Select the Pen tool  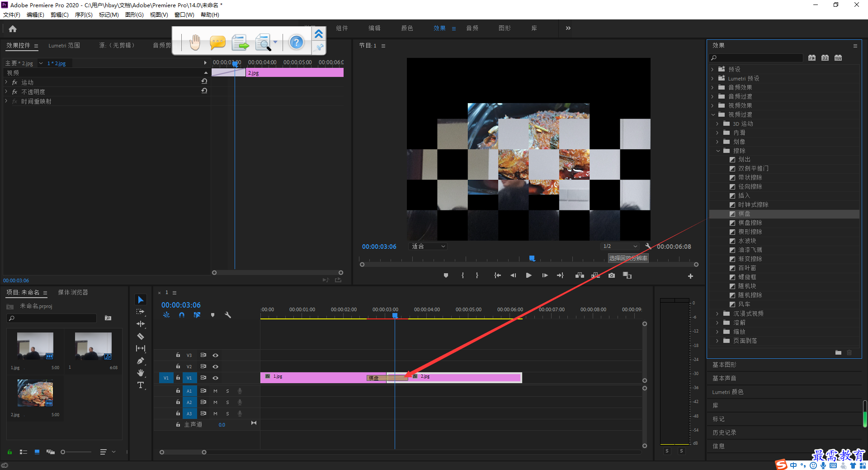tap(141, 361)
